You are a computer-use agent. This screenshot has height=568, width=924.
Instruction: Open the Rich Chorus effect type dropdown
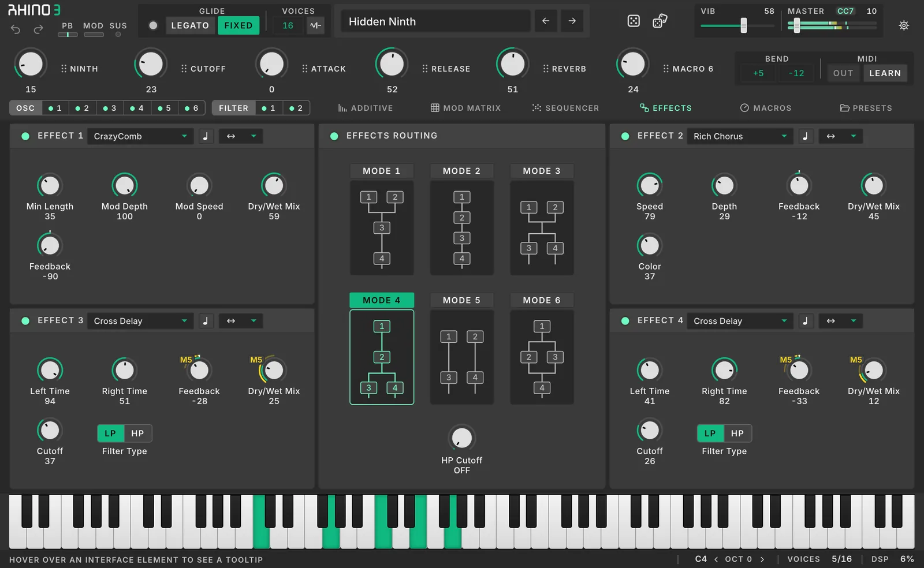(740, 136)
